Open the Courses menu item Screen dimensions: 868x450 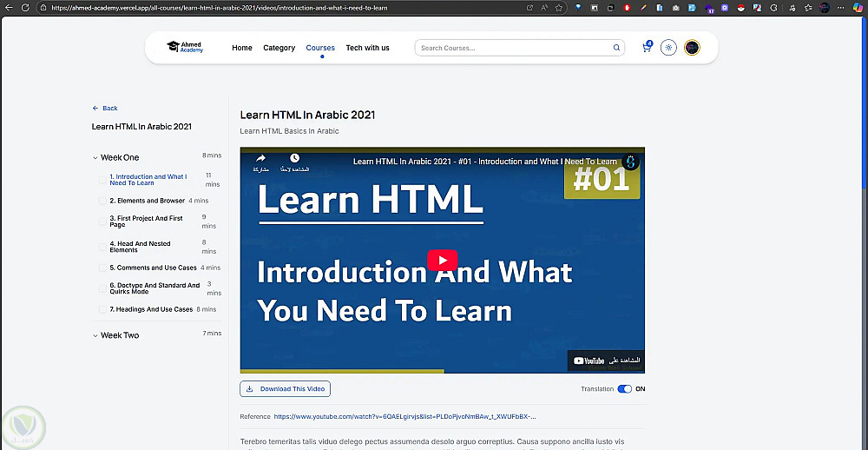(x=320, y=48)
